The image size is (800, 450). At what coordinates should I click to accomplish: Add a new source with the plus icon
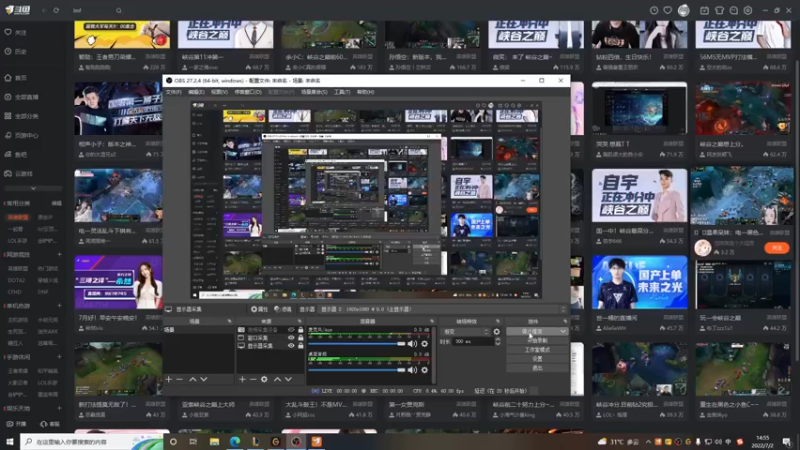(x=242, y=379)
